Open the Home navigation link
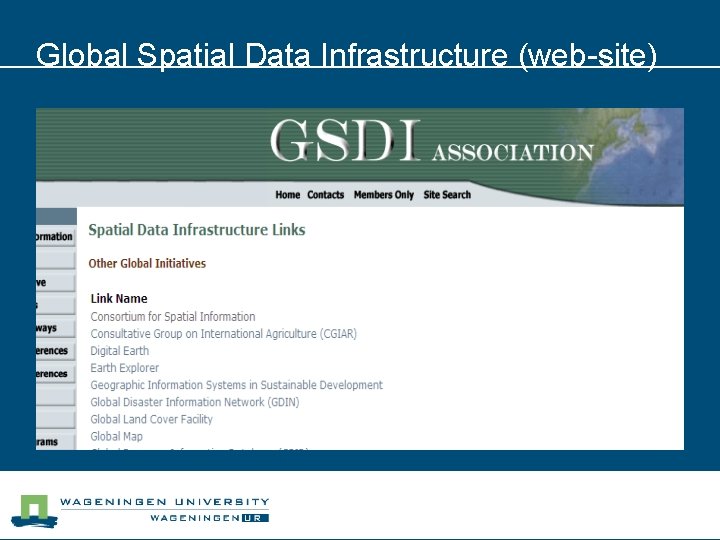720x540 pixels. (287, 195)
